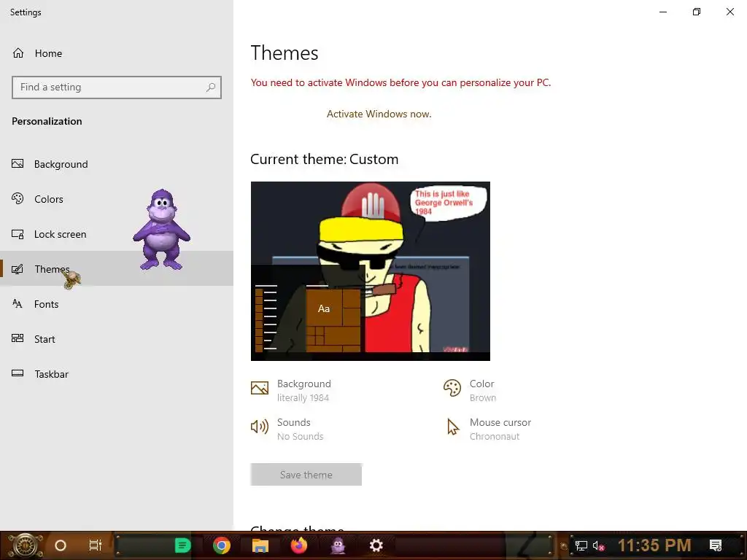
Task: Click the Home house icon
Action: click(x=18, y=53)
